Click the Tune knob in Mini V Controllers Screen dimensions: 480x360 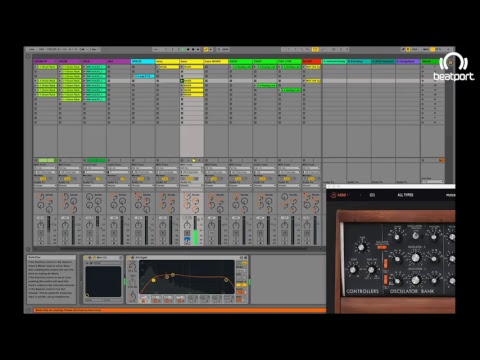point(361,247)
